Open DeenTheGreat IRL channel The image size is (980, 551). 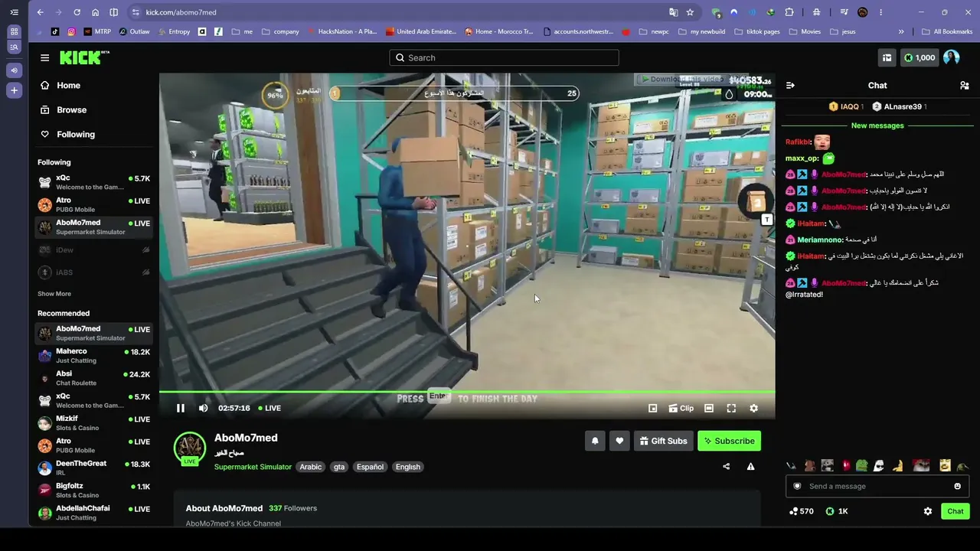coord(94,468)
